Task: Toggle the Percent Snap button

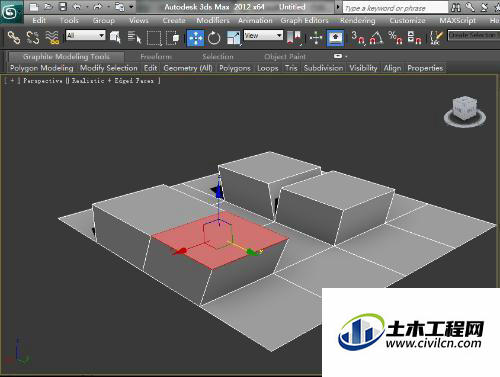Action: pyautogui.click(x=395, y=38)
